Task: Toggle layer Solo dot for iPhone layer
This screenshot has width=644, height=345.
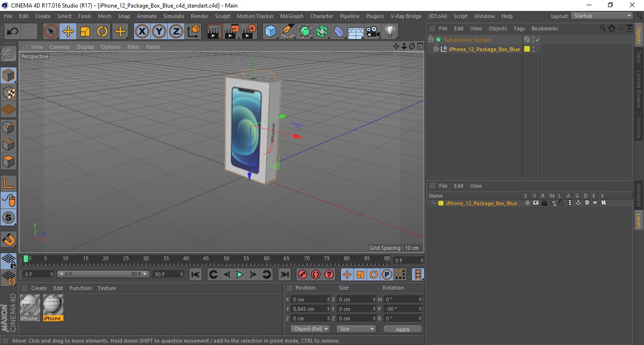Action: (527, 203)
